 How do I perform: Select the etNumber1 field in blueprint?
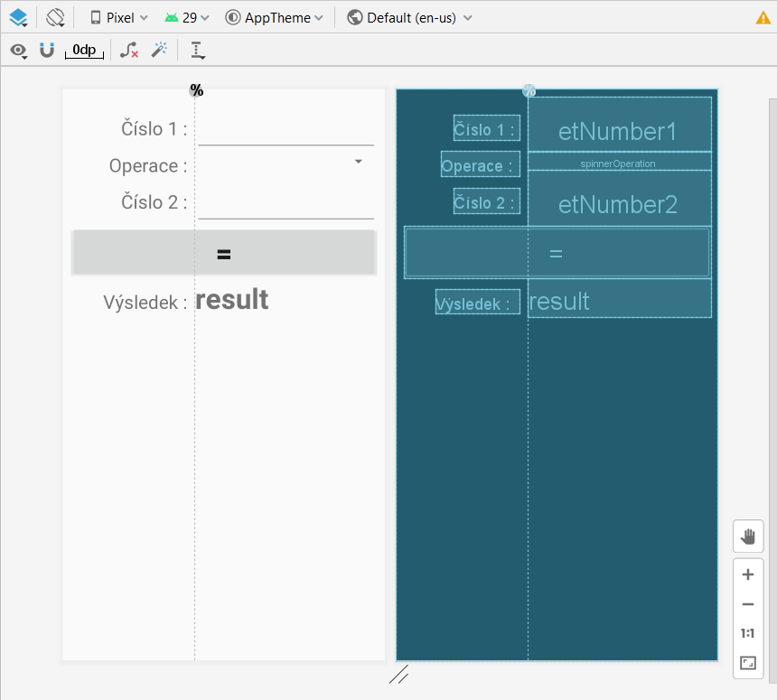(x=618, y=131)
